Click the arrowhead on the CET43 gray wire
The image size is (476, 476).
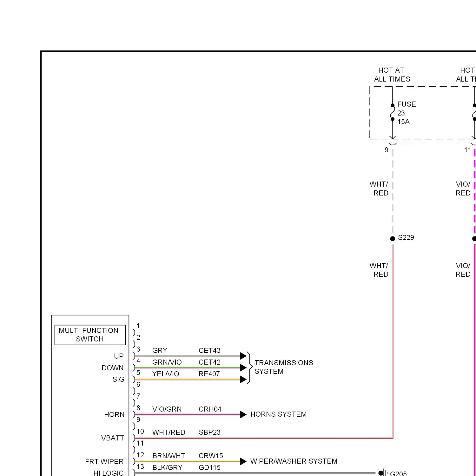243,356
